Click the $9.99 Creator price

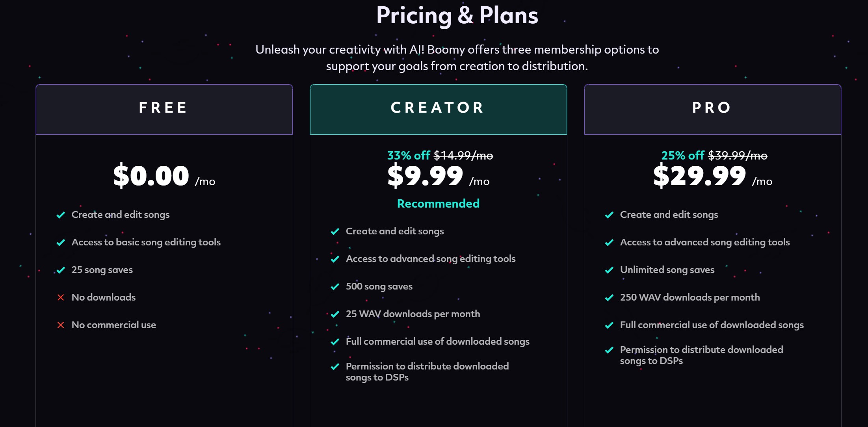point(425,176)
